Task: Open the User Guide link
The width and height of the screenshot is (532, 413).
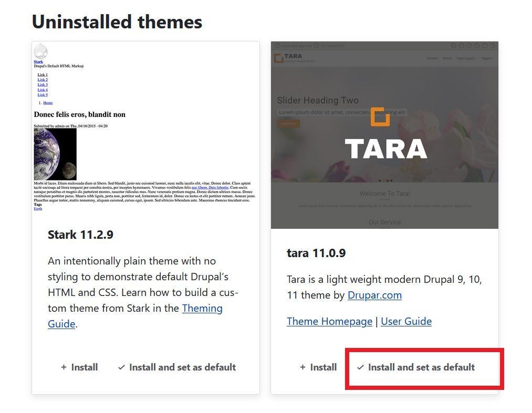Action: [406, 321]
